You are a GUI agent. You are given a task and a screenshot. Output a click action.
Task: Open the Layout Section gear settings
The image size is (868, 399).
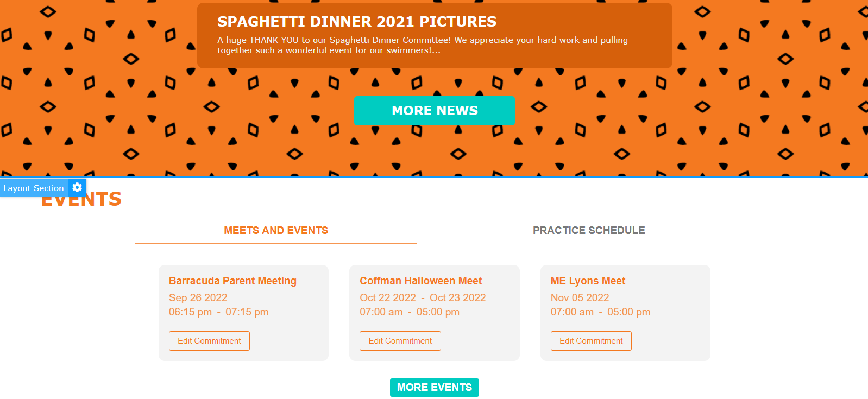point(77,187)
